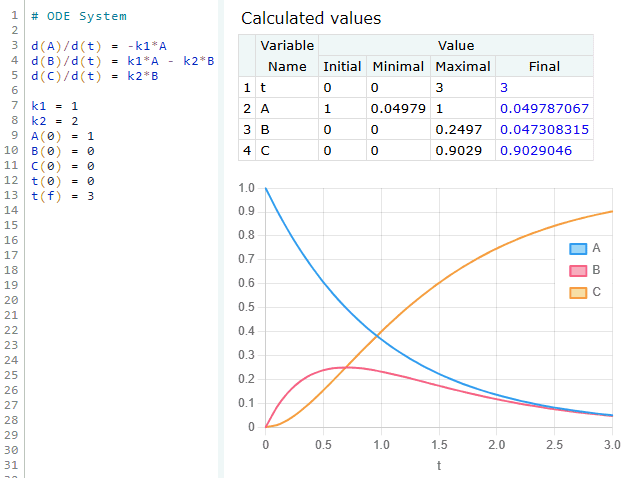Click the orange C legend swatch

pos(578,292)
